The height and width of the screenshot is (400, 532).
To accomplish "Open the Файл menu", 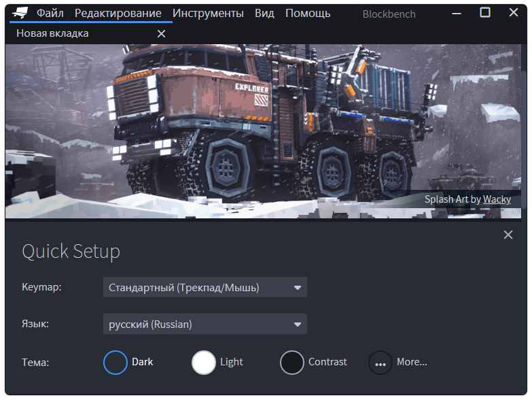I will click(x=50, y=13).
